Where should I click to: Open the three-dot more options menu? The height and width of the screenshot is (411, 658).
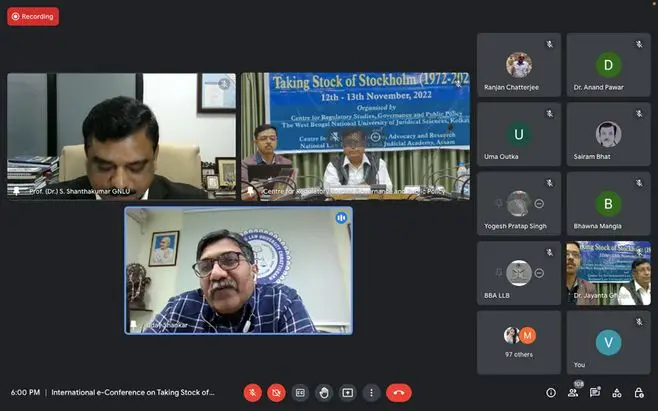click(x=371, y=393)
